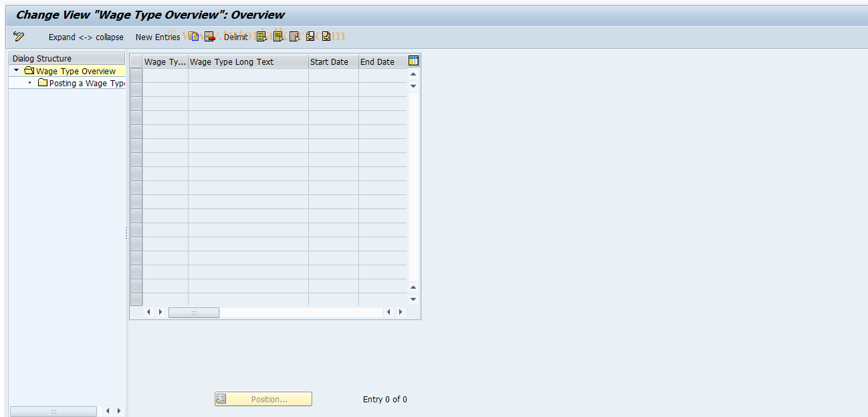This screenshot has width=868, height=417.
Task: Collapse the Wage Type Overview tree node
Action: [x=17, y=70]
